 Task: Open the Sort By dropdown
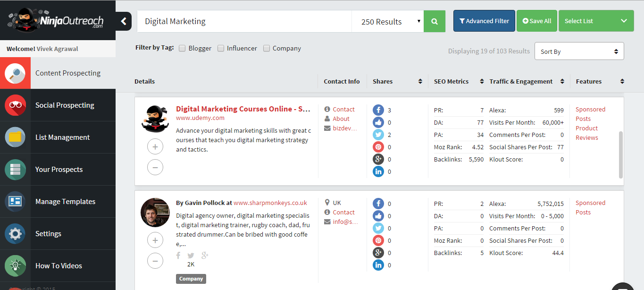click(579, 51)
